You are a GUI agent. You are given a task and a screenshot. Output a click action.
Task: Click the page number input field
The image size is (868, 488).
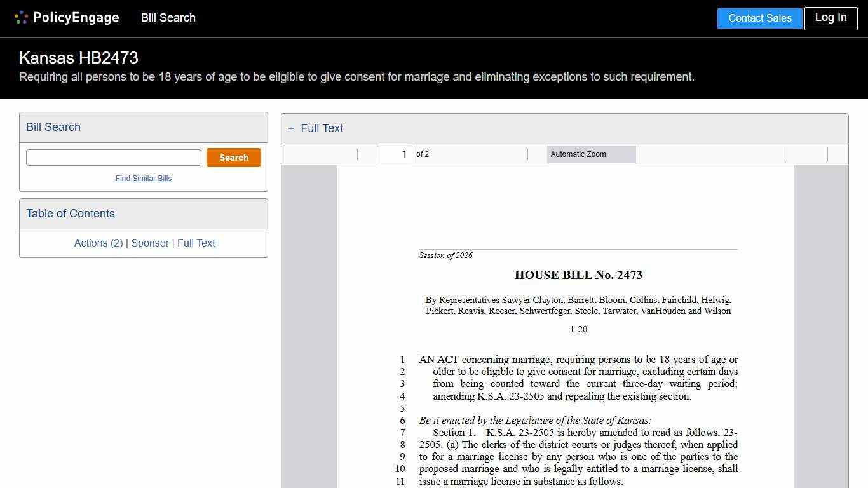click(395, 154)
